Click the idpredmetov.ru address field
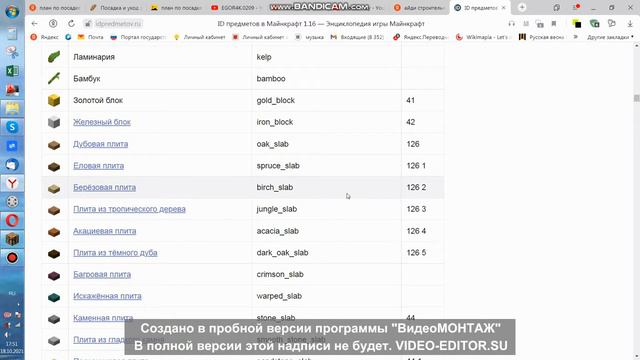Viewport: 640px width, 360px height. click(118, 24)
